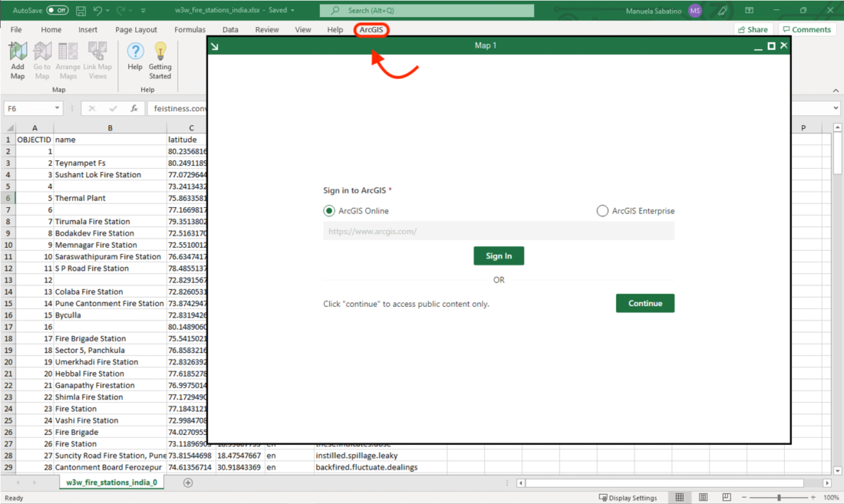Select the w3w_fire_stations_india_0 sheet tab

(x=111, y=483)
